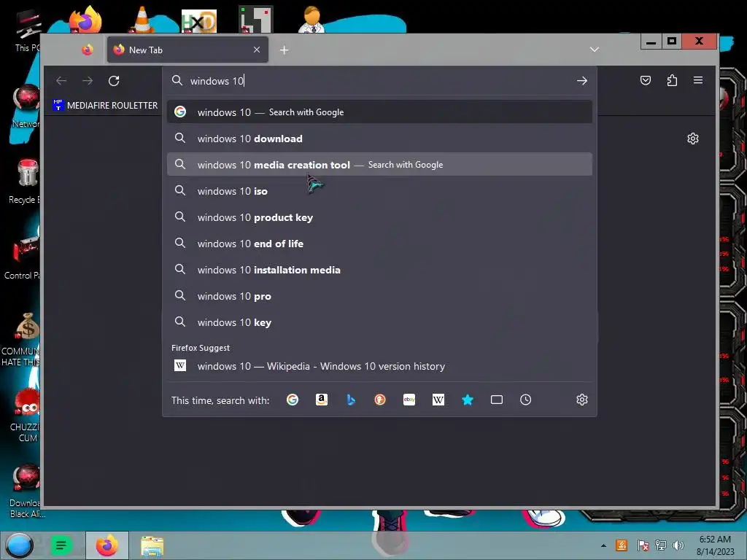Screen dimensions: 747x560
Task: Close the New Tab tab
Action: click(x=257, y=50)
